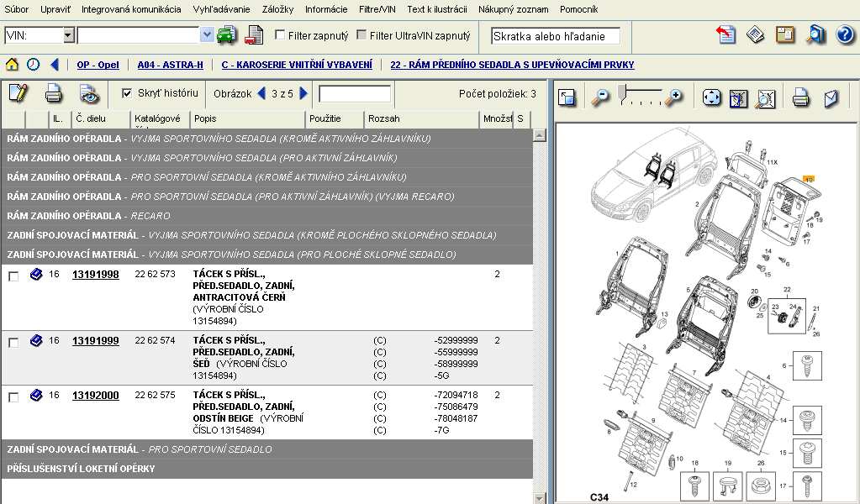Screen dimensions: 860x504
Task: Click the pan illustration arrows icon
Action: tap(711, 97)
